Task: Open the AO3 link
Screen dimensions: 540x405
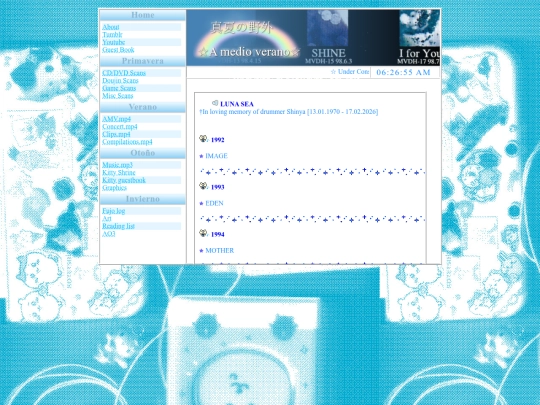Action: (108, 233)
